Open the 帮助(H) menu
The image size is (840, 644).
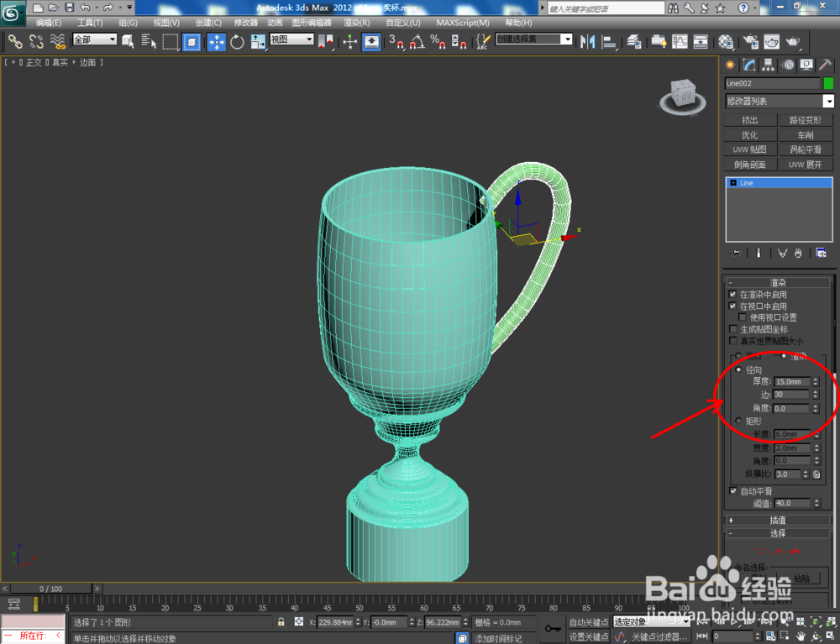518,23
